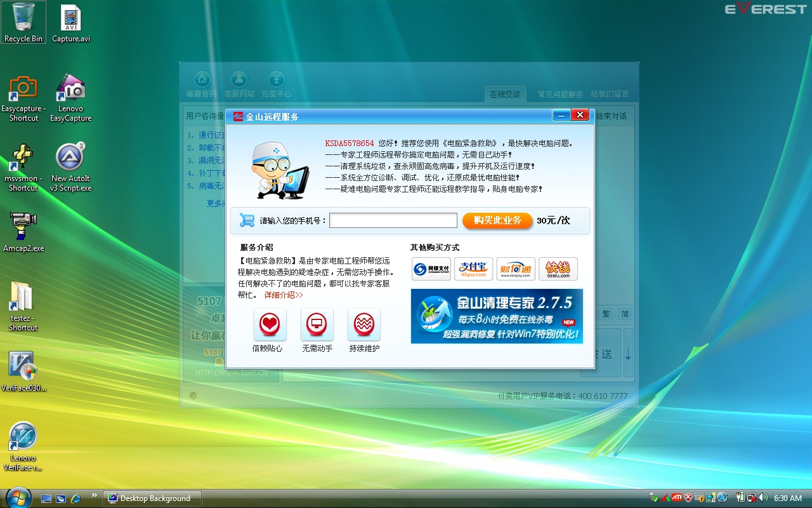The width and height of the screenshot is (812, 508).
Task: Click the Desktop Background taskbar button
Action: [x=152, y=498]
